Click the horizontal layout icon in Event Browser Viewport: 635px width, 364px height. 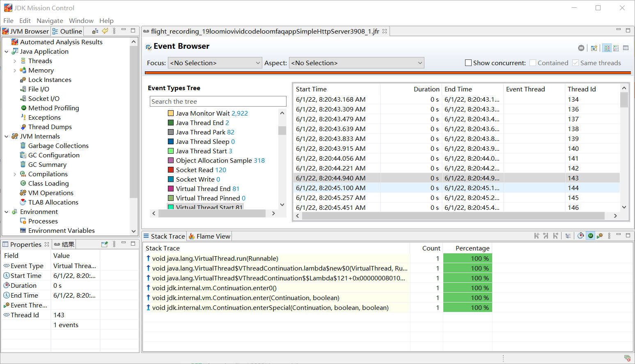(607, 48)
